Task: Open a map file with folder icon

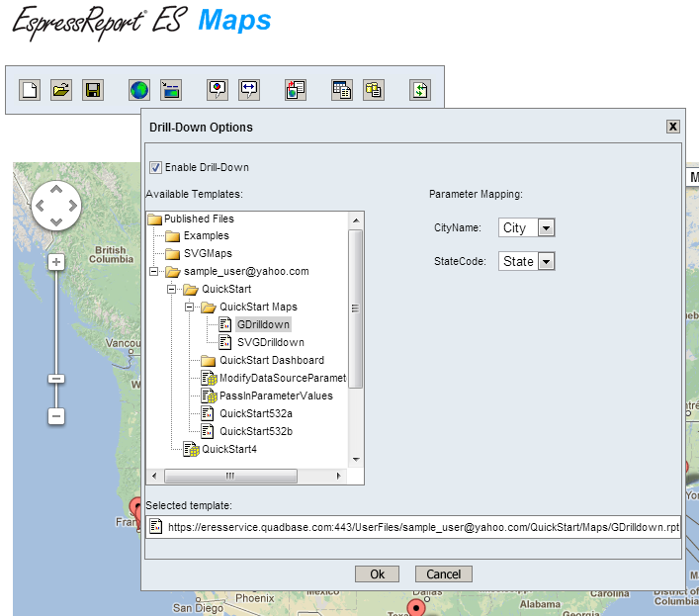Action: pos(61,90)
